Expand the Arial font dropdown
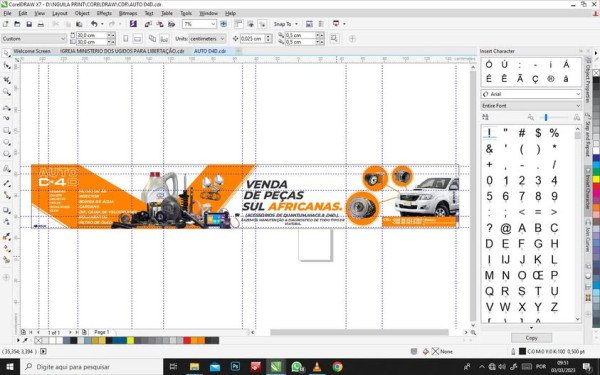Viewport: 600px width, 375px height. (x=531, y=94)
